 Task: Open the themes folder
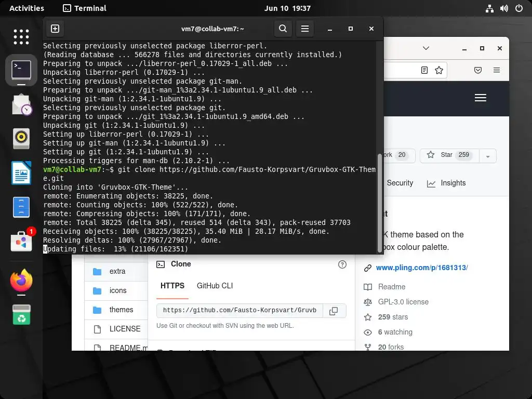coord(121,310)
